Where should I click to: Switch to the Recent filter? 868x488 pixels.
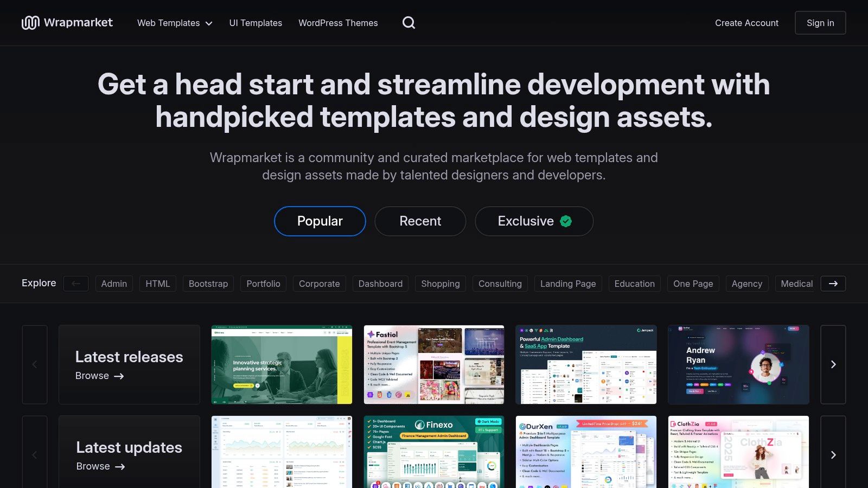click(420, 221)
